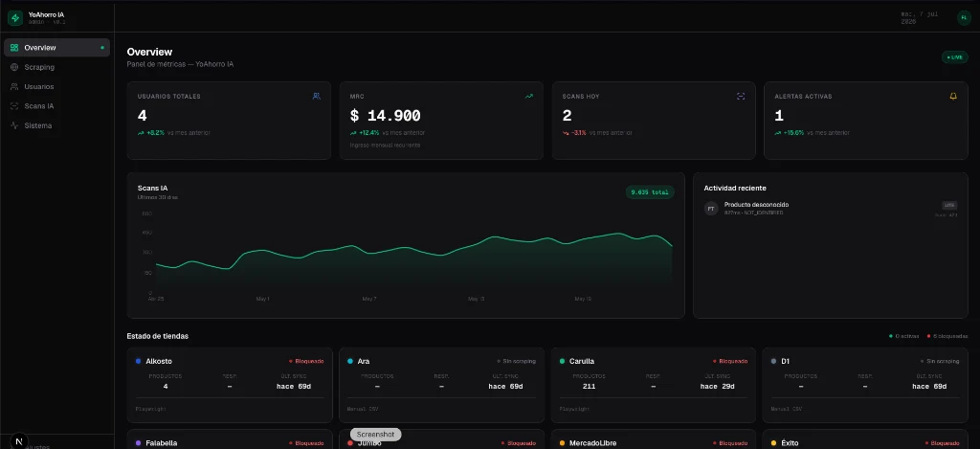980x449 pixels.
Task: Open the MercadoLibre store card
Action: 654,439
